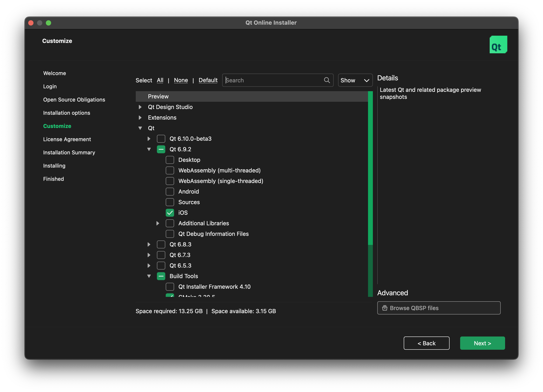Click the Default selection link
The height and width of the screenshot is (392, 543).
pos(208,80)
